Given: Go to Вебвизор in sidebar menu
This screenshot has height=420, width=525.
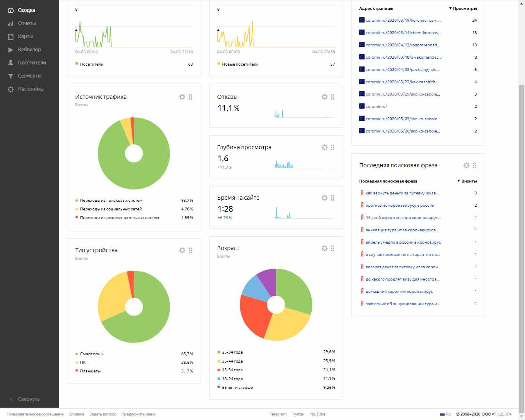Looking at the screenshot, I should (29, 50).
